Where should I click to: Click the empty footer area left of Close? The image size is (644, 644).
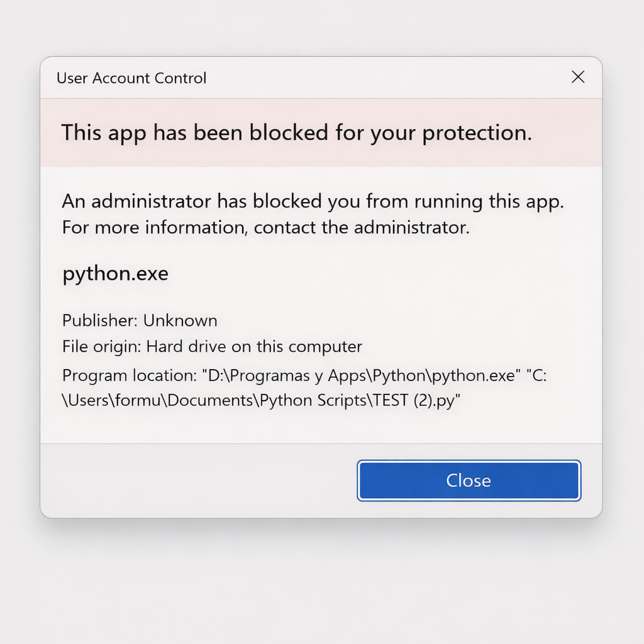pyautogui.click(x=189, y=480)
